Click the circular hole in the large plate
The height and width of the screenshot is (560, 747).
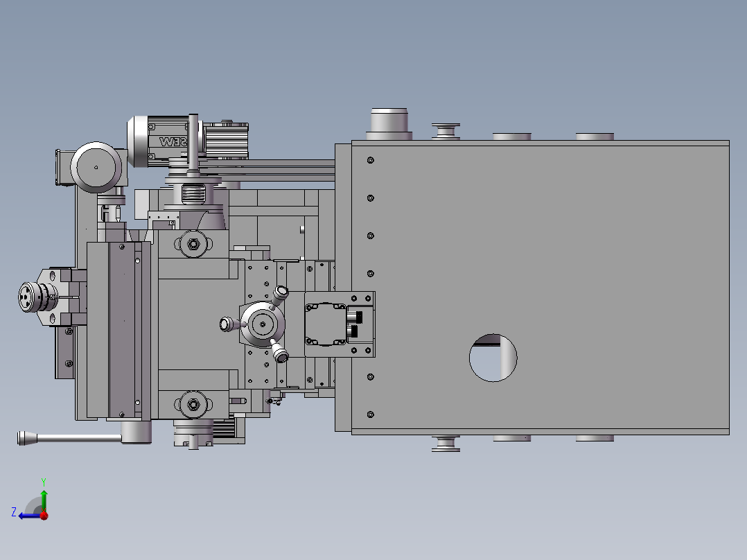click(x=493, y=358)
